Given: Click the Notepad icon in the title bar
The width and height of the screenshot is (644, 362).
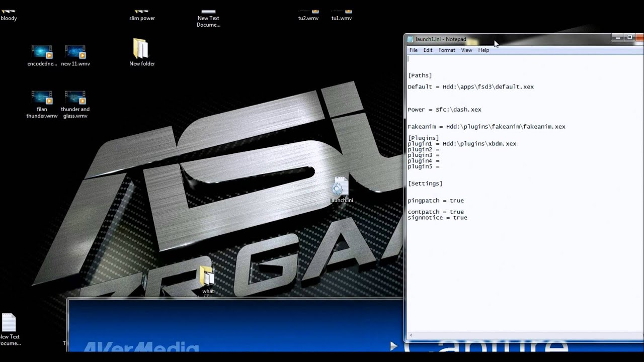Looking at the screenshot, I should 410,39.
